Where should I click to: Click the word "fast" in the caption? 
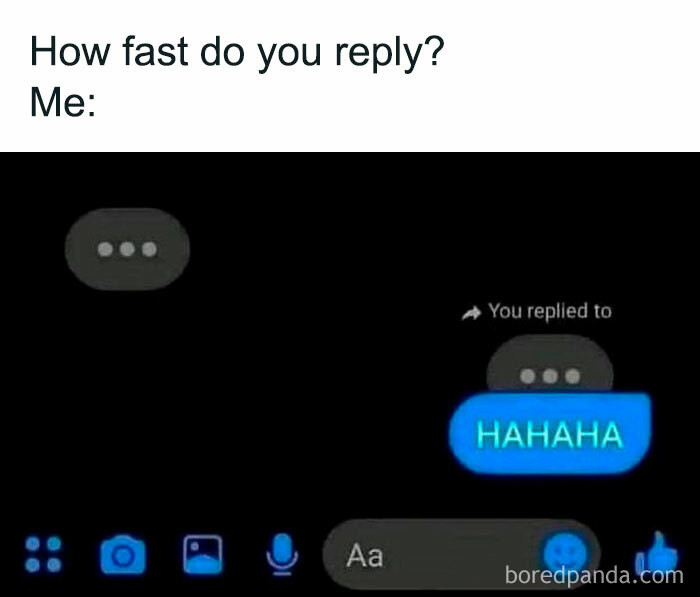tap(155, 51)
